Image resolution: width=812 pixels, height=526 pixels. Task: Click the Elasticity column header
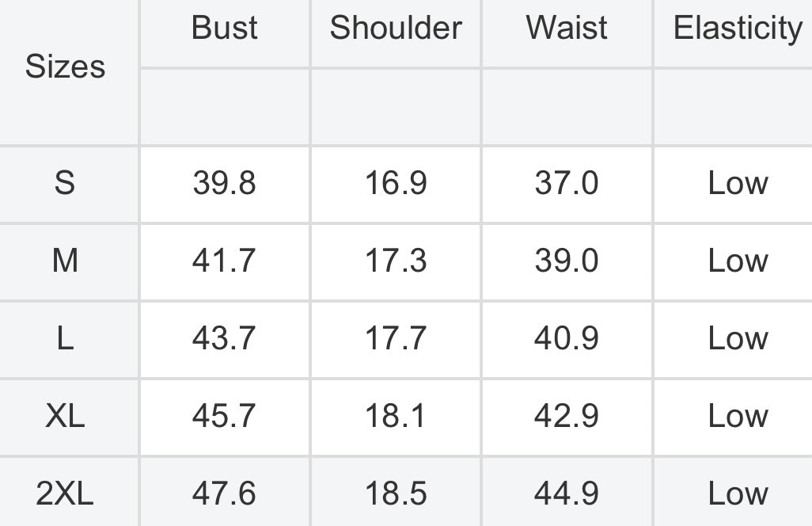738,29
